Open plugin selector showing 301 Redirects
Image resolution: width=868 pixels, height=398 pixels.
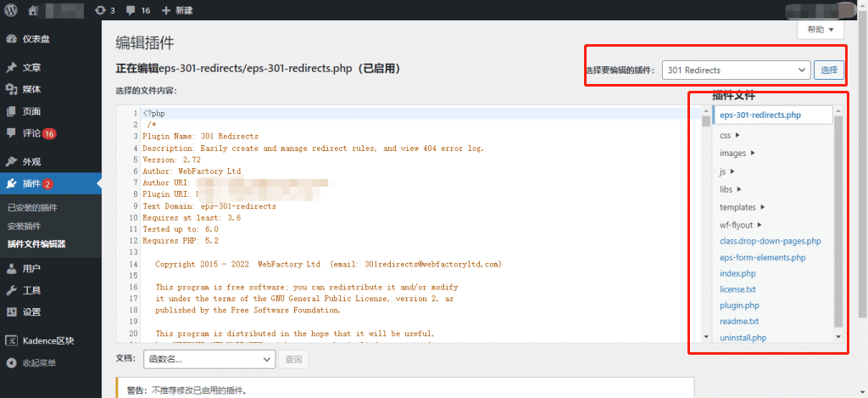click(737, 70)
